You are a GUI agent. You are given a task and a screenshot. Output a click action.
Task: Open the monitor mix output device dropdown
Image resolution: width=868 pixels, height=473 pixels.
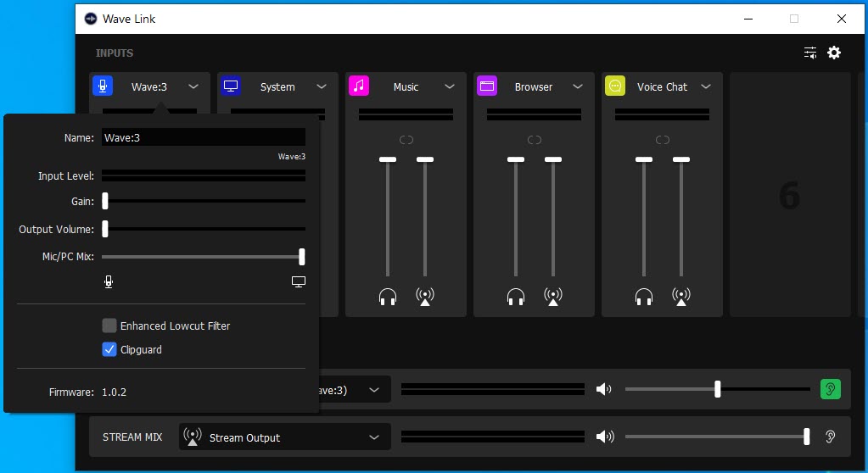pyautogui.click(x=374, y=389)
